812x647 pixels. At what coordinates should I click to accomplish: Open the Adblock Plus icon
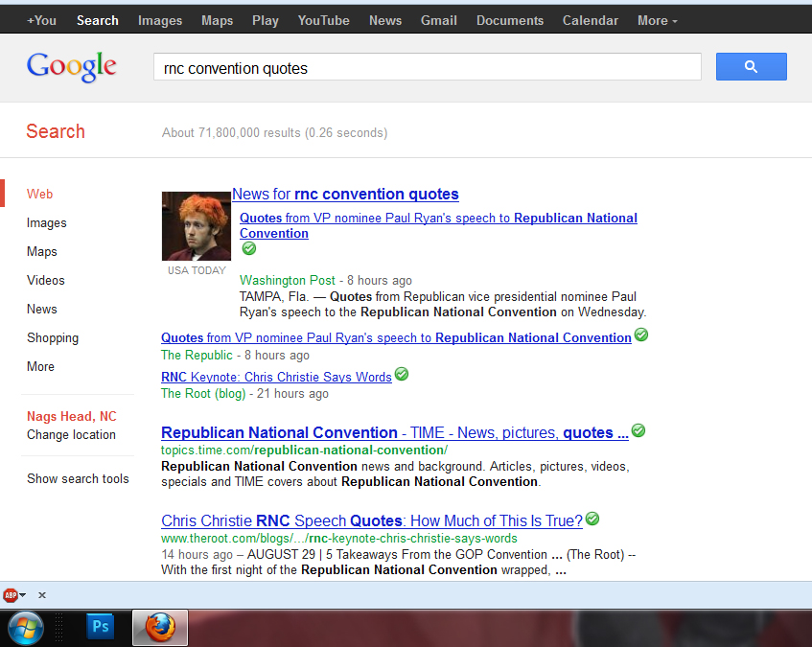(11, 595)
